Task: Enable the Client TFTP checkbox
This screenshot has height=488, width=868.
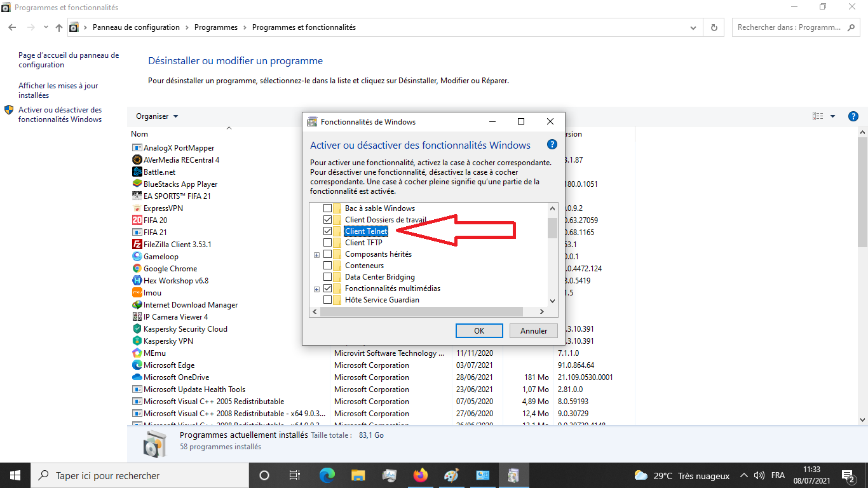Action: pos(327,243)
